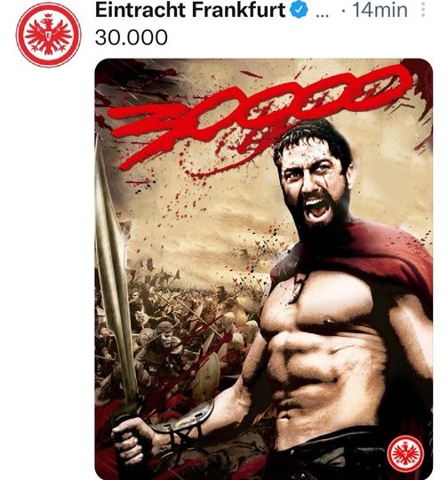Open the vertical three-dot post menu
The image size is (448, 480).
423,10
